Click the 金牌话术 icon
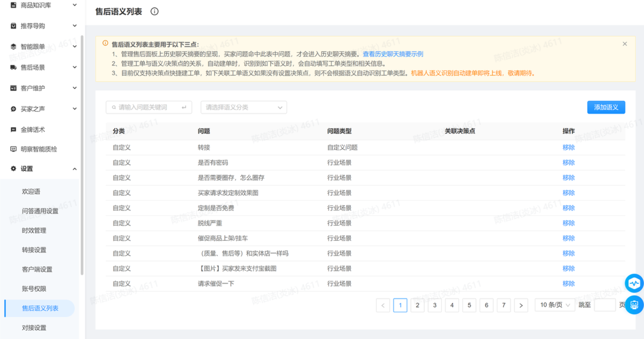 pos(13,130)
